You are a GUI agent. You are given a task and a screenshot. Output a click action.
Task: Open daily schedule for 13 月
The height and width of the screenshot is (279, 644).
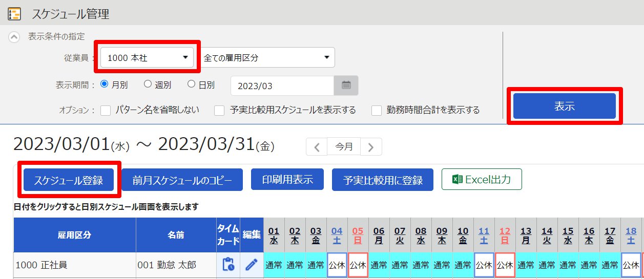526,235
